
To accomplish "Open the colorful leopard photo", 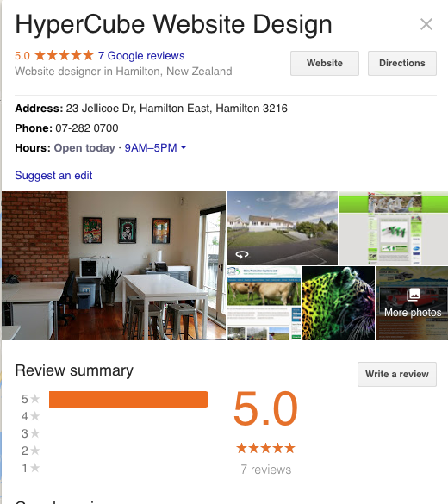I will tap(339, 303).
